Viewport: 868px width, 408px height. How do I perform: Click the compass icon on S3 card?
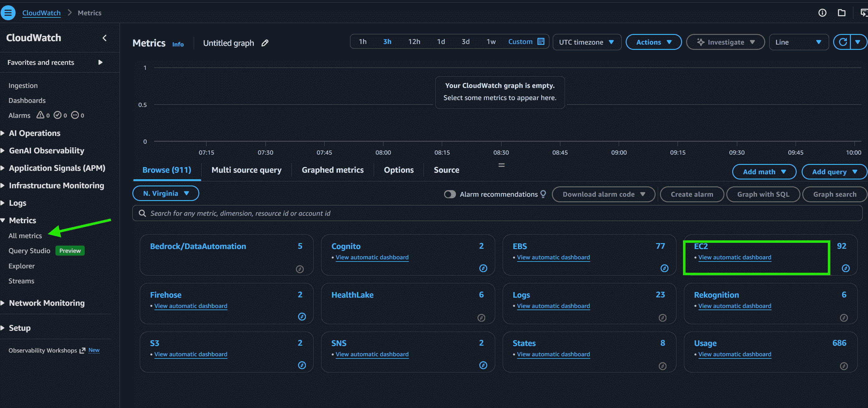[x=302, y=365]
